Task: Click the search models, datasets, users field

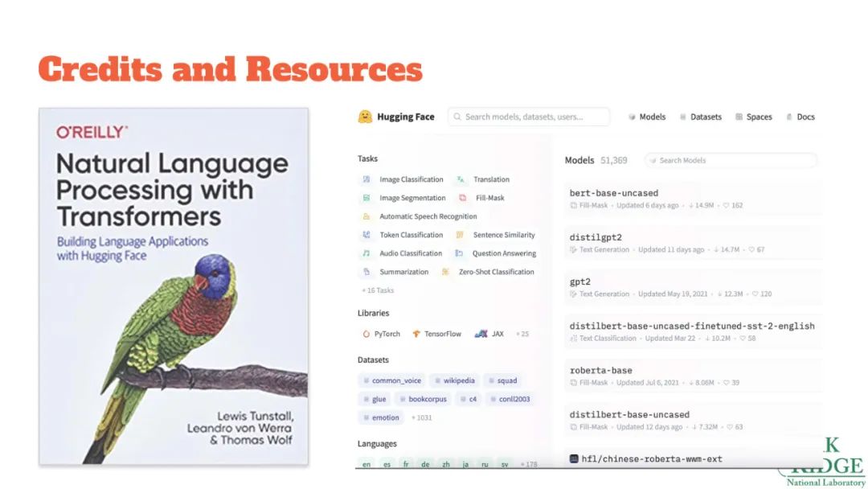Action: (529, 117)
